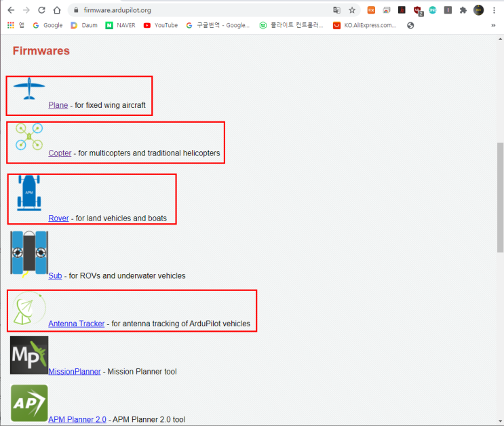Open the NAVER bookmark
This screenshot has width=504, height=426.
[121, 25]
